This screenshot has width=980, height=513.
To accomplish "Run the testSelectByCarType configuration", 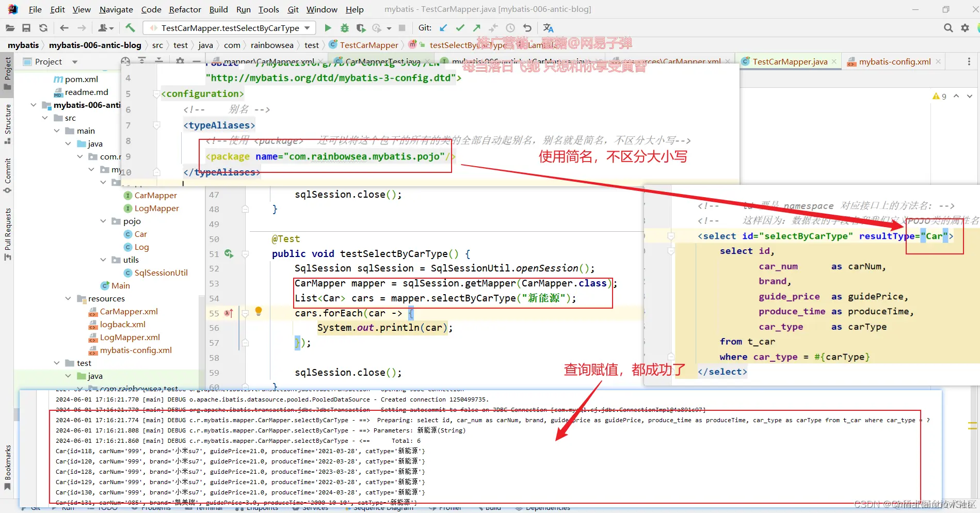I will coord(328,28).
